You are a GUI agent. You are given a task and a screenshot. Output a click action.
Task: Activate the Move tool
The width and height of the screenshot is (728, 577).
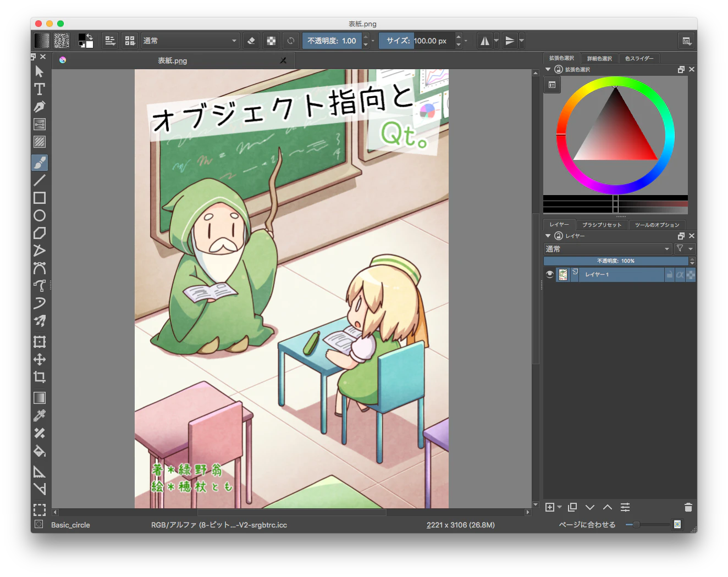pos(40,359)
